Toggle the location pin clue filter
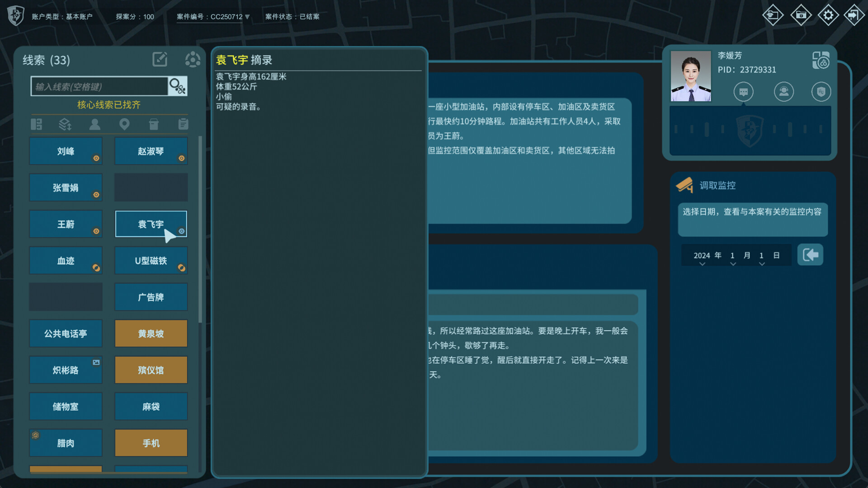The image size is (868, 488). click(x=125, y=124)
